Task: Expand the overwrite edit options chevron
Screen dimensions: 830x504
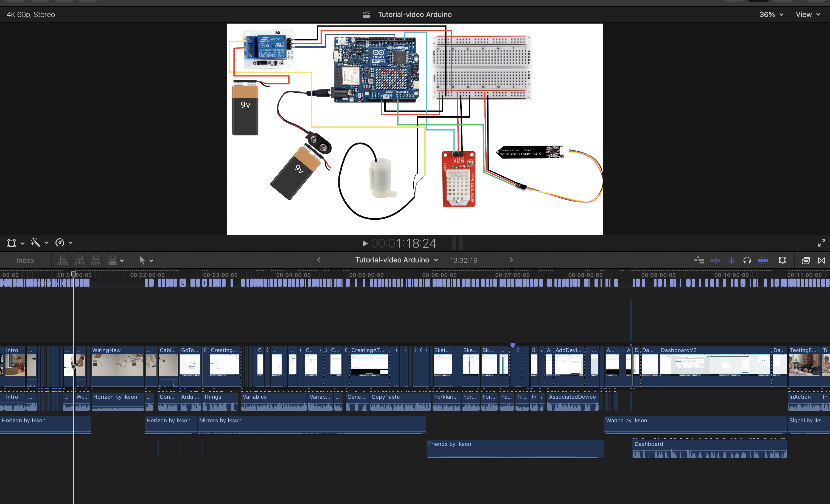Action: coord(122,261)
